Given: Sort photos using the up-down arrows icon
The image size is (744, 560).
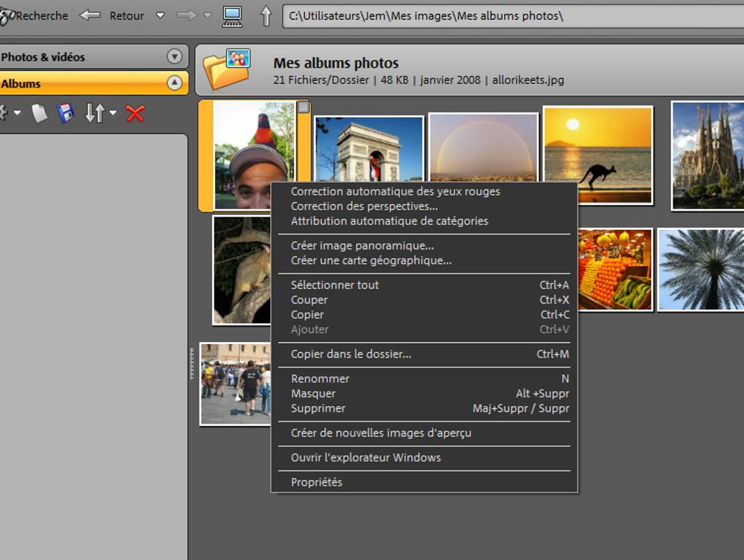Looking at the screenshot, I should [x=93, y=113].
